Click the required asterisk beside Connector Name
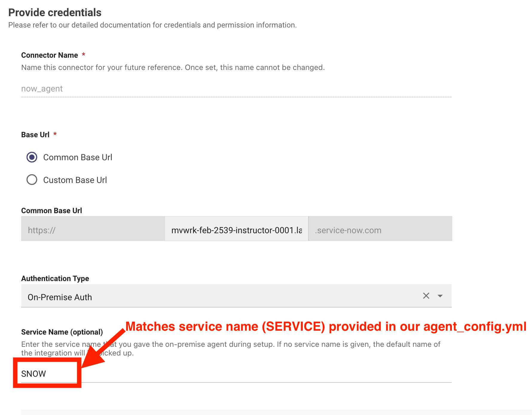Viewport: 532px width, 415px height. (84, 55)
